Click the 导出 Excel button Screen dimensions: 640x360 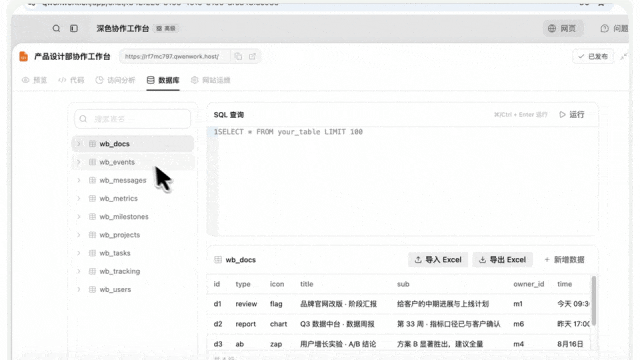click(x=502, y=260)
